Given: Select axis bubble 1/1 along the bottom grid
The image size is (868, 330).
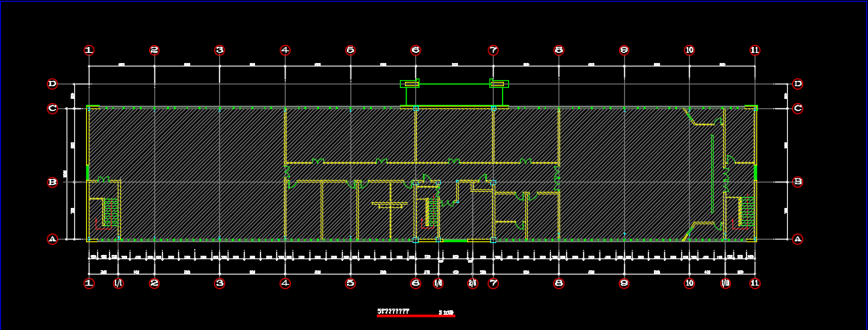Looking at the screenshot, I should 119,283.
